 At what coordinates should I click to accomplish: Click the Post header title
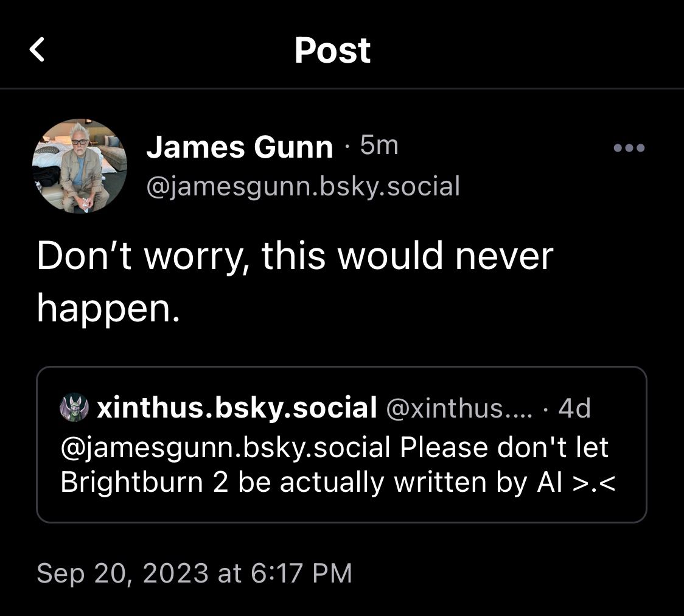coord(332,51)
